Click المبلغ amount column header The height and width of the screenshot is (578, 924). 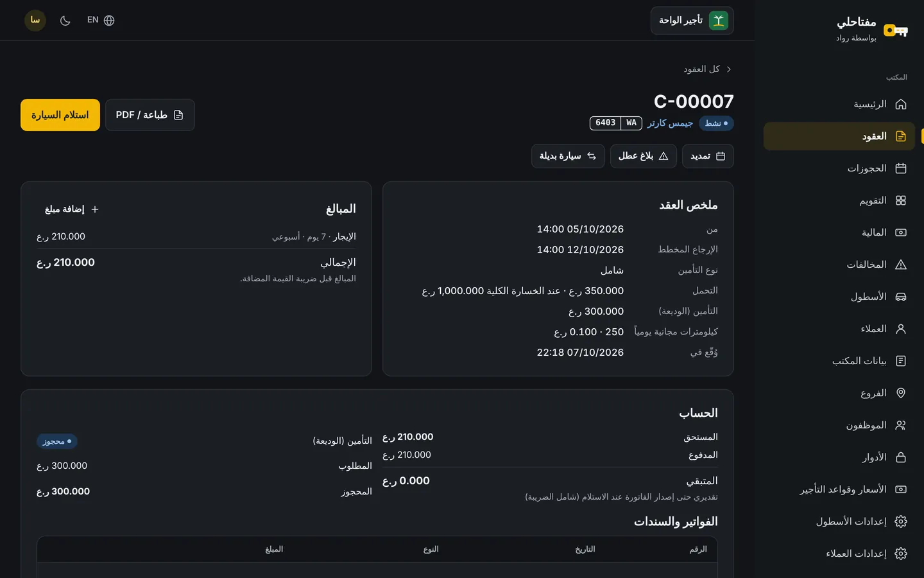[x=274, y=549]
